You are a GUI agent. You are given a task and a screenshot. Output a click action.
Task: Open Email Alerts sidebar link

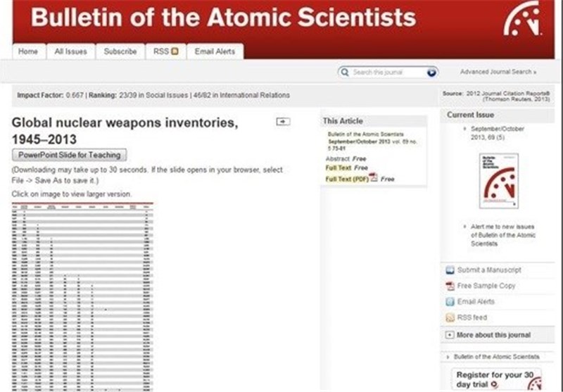(476, 301)
